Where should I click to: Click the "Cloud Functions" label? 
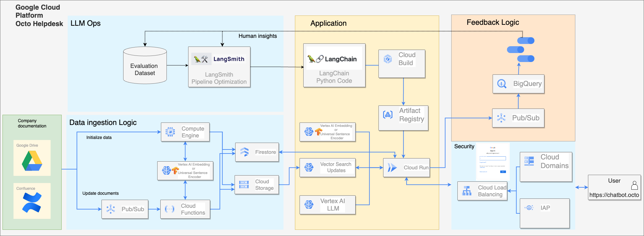pyautogui.click(x=193, y=209)
